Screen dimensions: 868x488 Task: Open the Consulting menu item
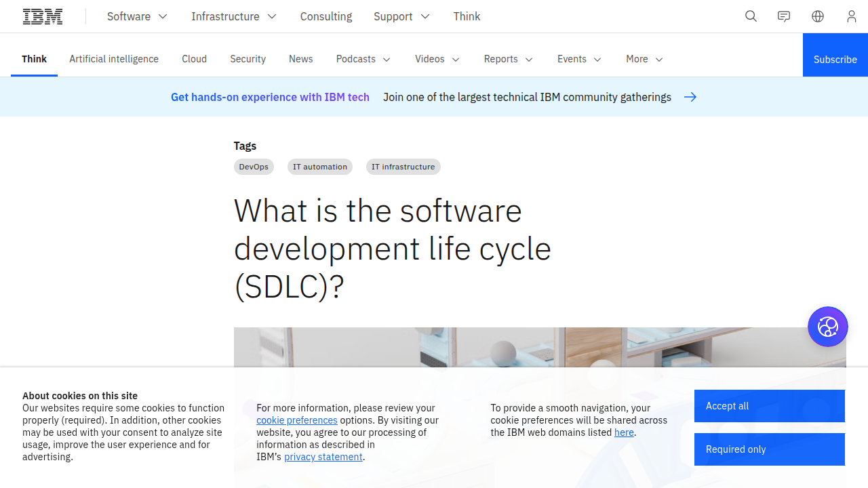click(326, 16)
